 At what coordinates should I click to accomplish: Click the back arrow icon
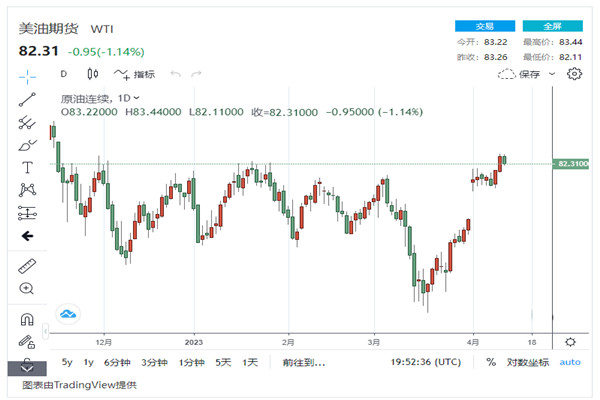27,236
